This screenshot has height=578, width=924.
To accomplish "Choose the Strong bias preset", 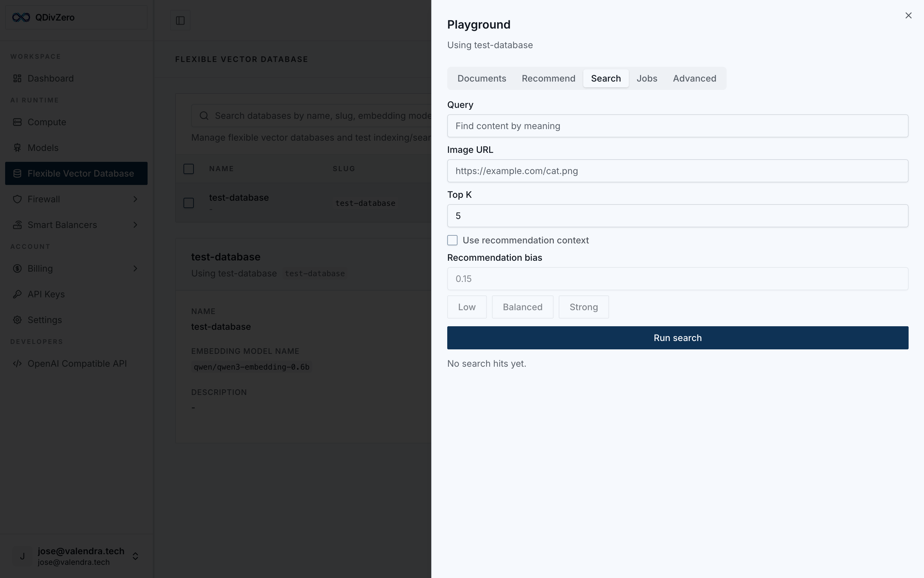I will point(584,307).
